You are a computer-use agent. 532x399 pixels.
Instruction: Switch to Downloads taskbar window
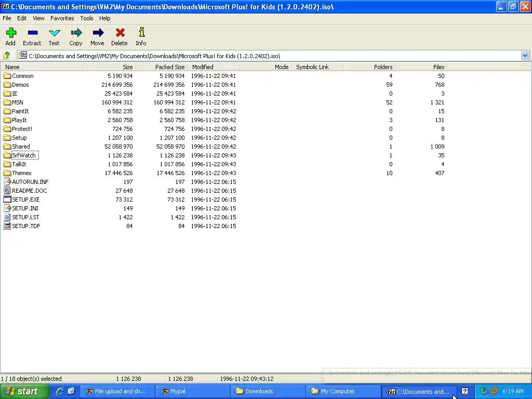coord(269,391)
